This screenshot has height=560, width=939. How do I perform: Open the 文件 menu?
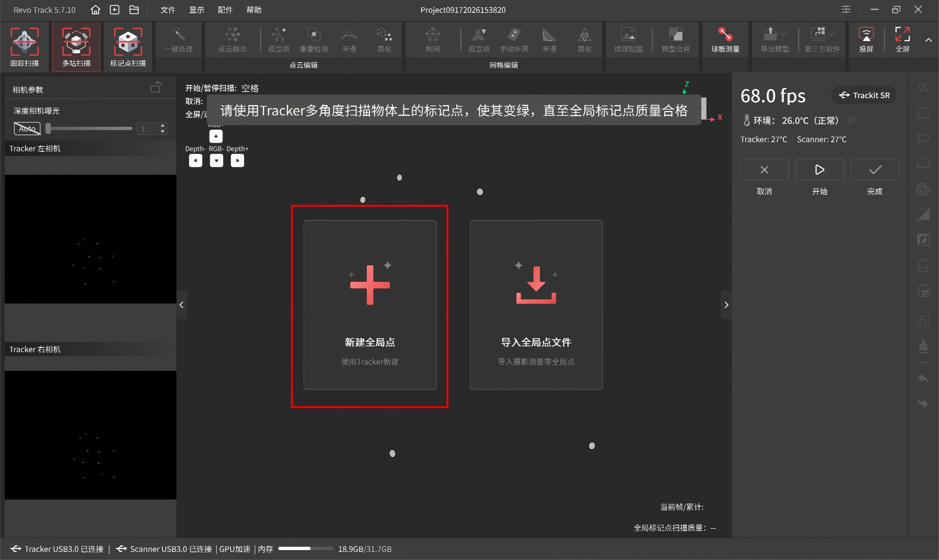tap(168, 10)
